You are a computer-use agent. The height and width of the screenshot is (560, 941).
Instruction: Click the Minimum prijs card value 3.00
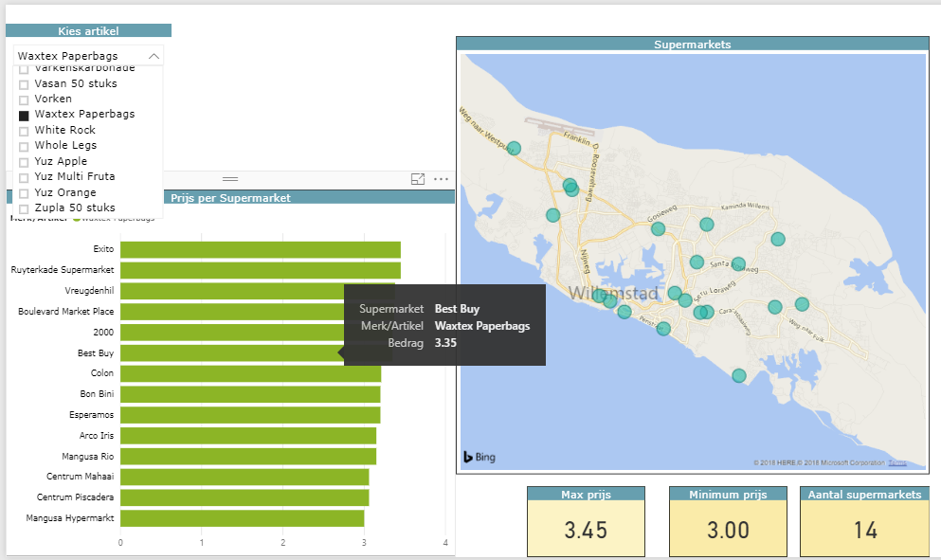point(728,530)
